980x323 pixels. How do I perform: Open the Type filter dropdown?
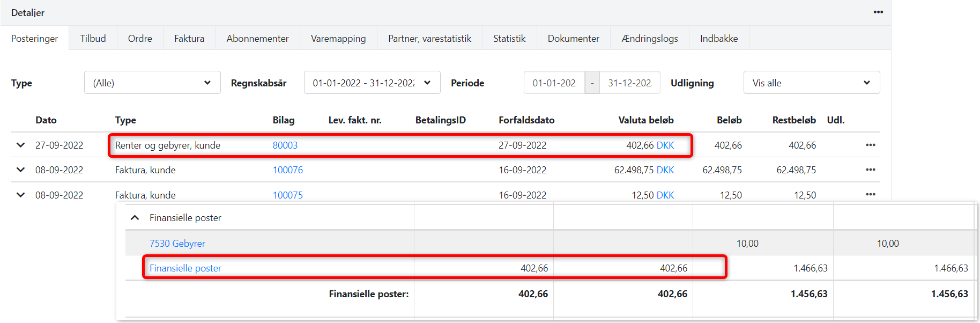152,83
